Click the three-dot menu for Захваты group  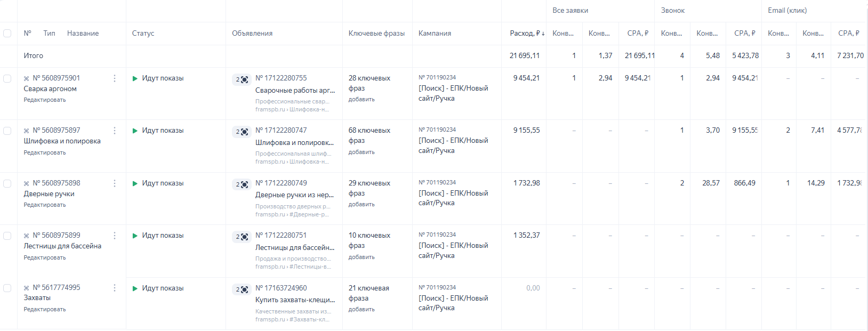pyautogui.click(x=115, y=288)
